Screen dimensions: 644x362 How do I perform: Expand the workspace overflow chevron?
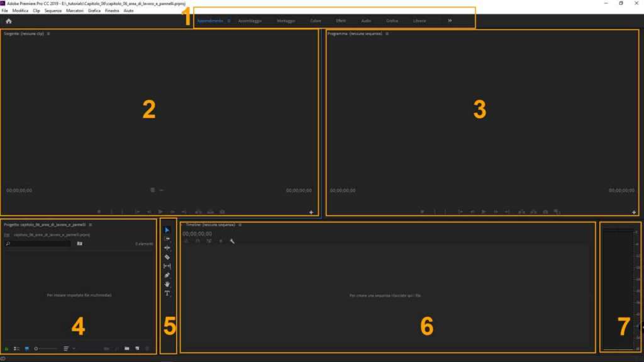[450, 21]
